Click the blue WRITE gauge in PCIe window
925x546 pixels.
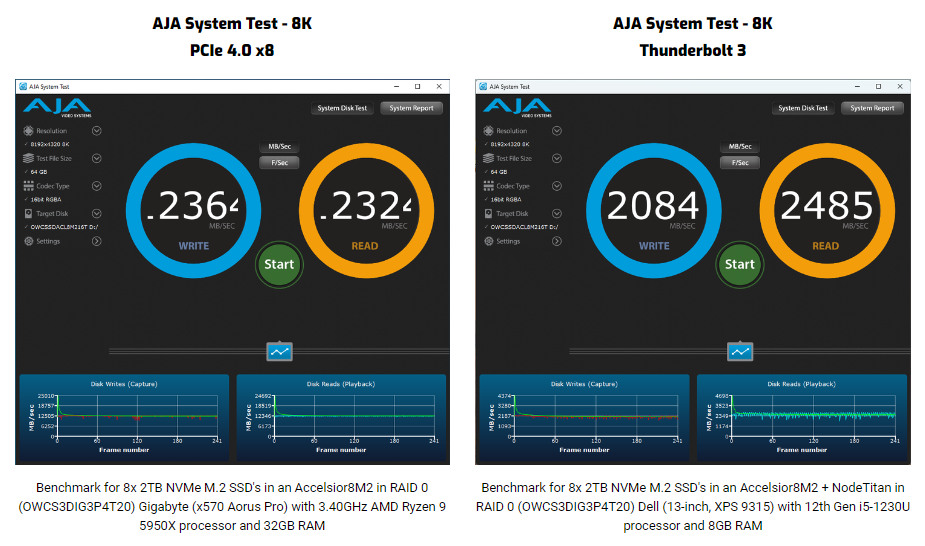193,210
